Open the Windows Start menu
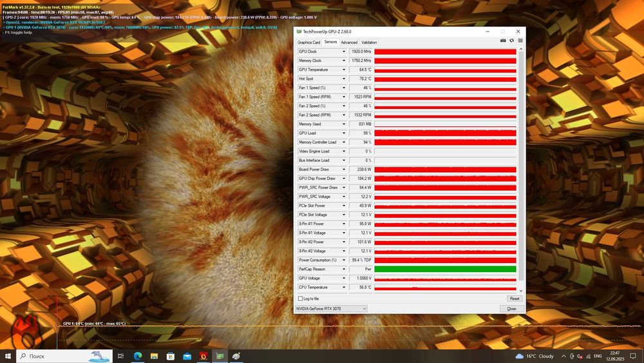 [8, 356]
